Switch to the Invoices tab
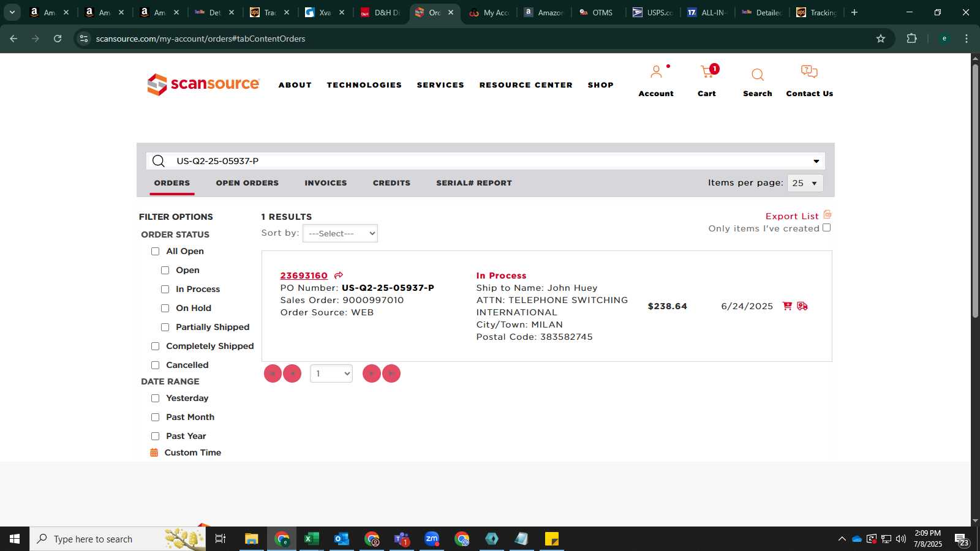This screenshot has width=980, height=551. (x=326, y=183)
